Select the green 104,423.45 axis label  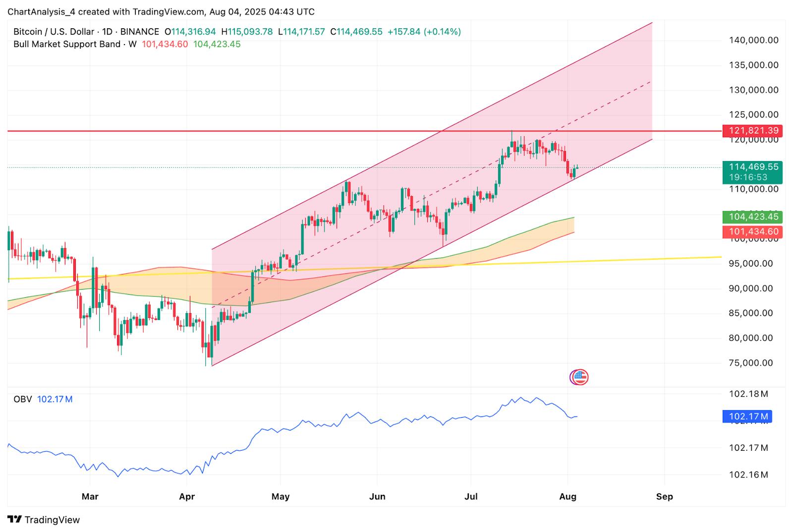[752, 217]
